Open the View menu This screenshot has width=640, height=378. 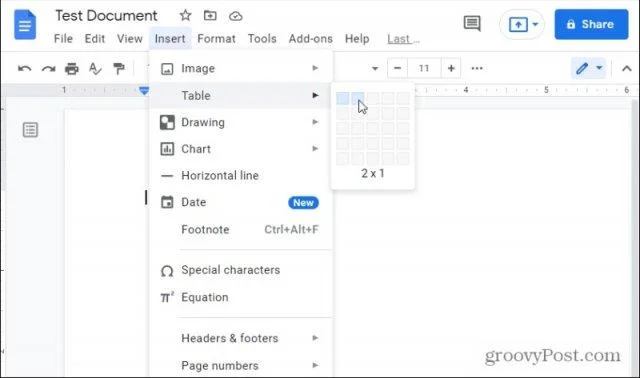[129, 39]
